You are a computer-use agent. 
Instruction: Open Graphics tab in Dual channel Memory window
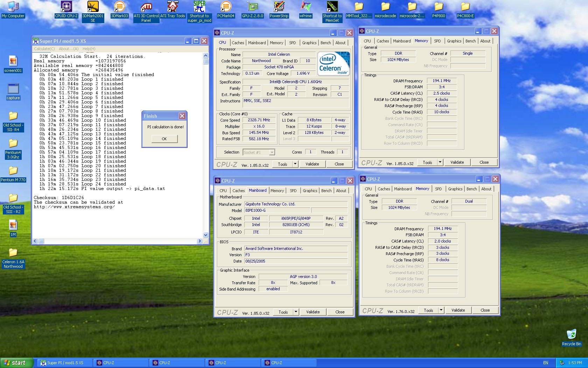[455, 189]
